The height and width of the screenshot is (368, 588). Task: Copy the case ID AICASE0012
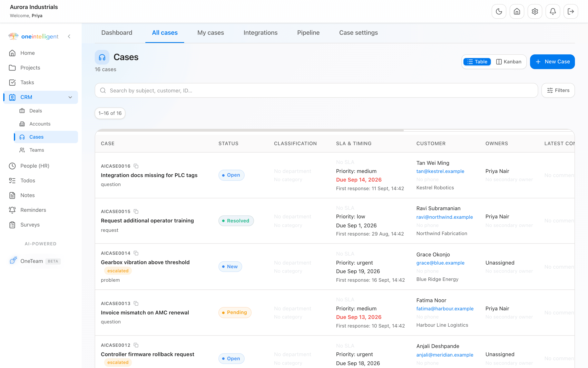coord(136,345)
